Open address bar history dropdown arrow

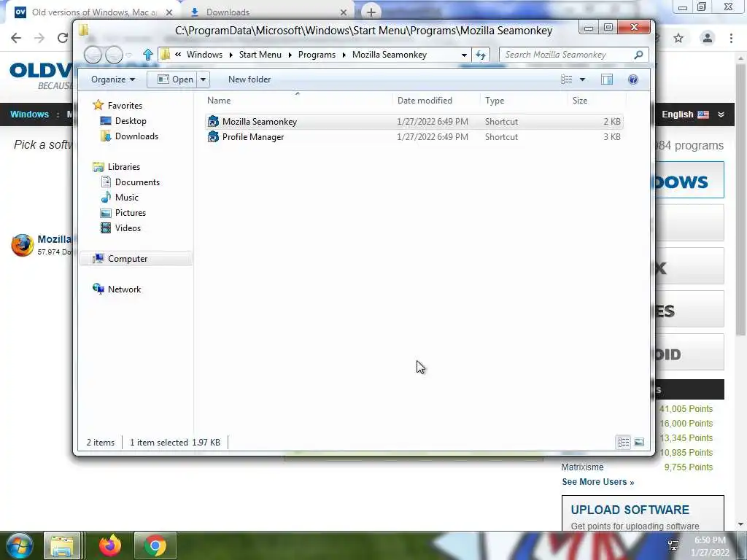(x=464, y=55)
